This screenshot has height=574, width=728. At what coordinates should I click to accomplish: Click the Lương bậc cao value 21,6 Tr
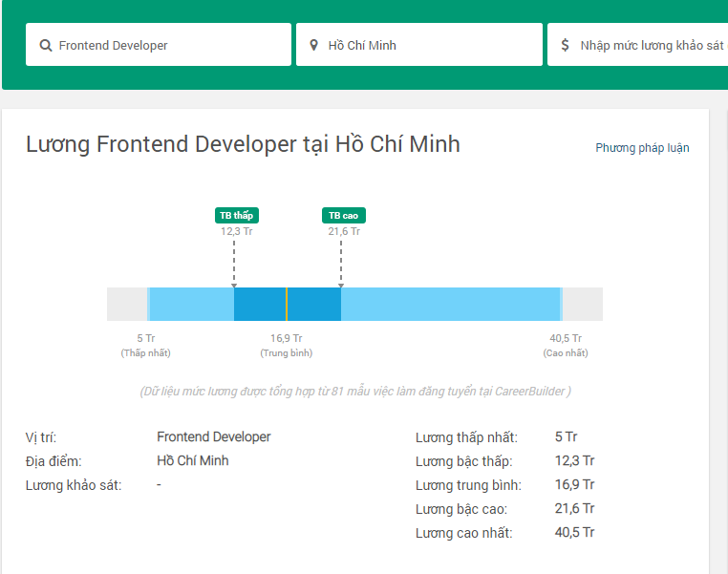coord(574,508)
